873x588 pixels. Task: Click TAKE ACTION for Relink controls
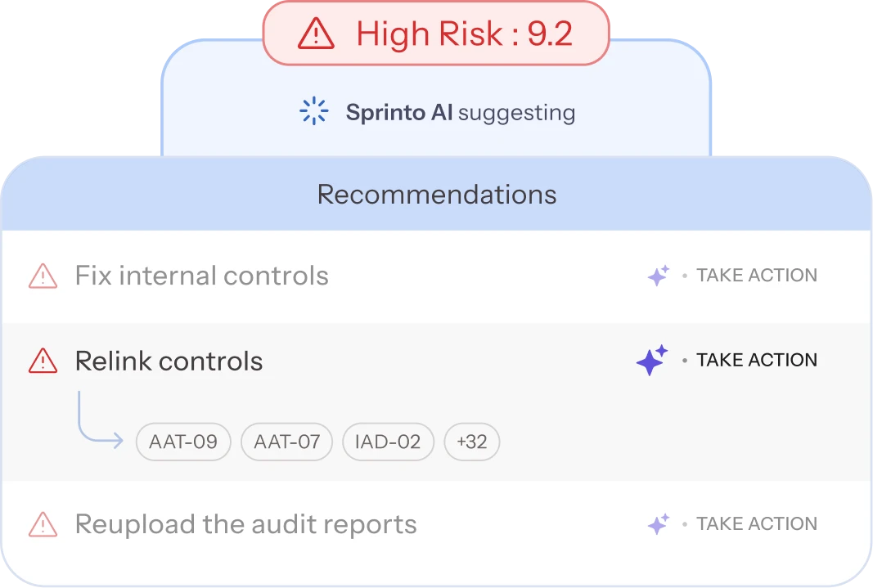[x=757, y=360]
